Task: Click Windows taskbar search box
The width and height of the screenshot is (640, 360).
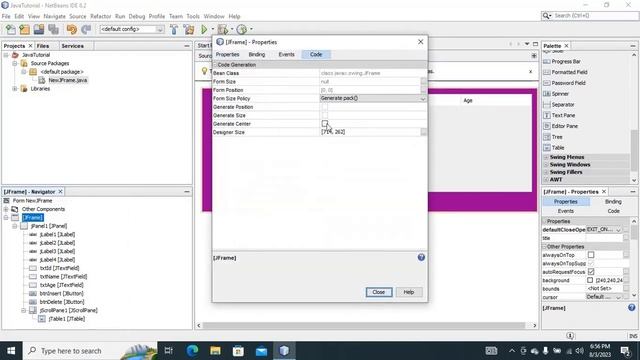Action: (90, 351)
